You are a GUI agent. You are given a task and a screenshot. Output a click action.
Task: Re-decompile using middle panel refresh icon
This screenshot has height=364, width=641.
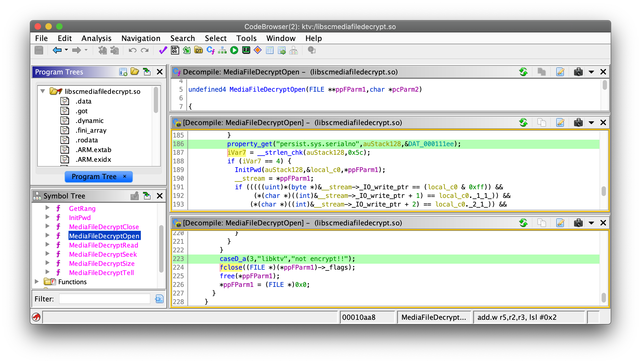(x=523, y=123)
